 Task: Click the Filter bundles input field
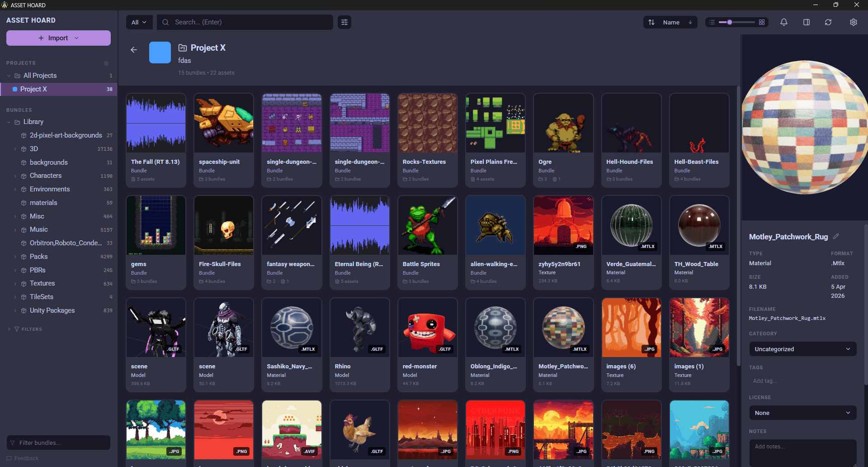pyautogui.click(x=58, y=443)
